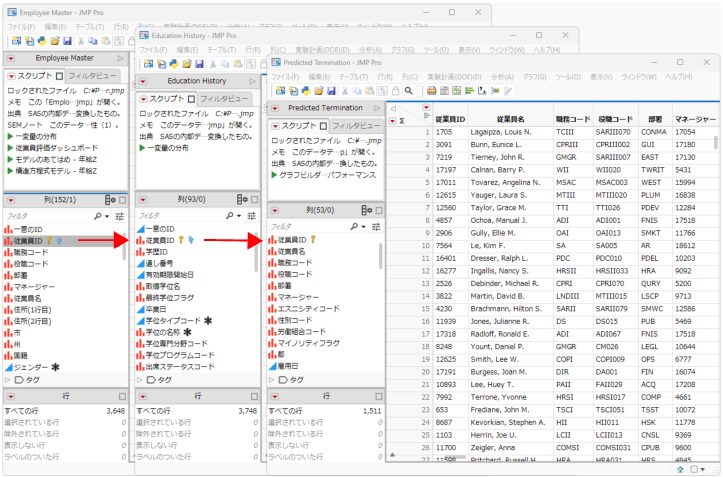Image resolution: width=723 pixels, height=477 pixels.
Task: Open red triangle menu beside Education History title
Action: coord(143,82)
